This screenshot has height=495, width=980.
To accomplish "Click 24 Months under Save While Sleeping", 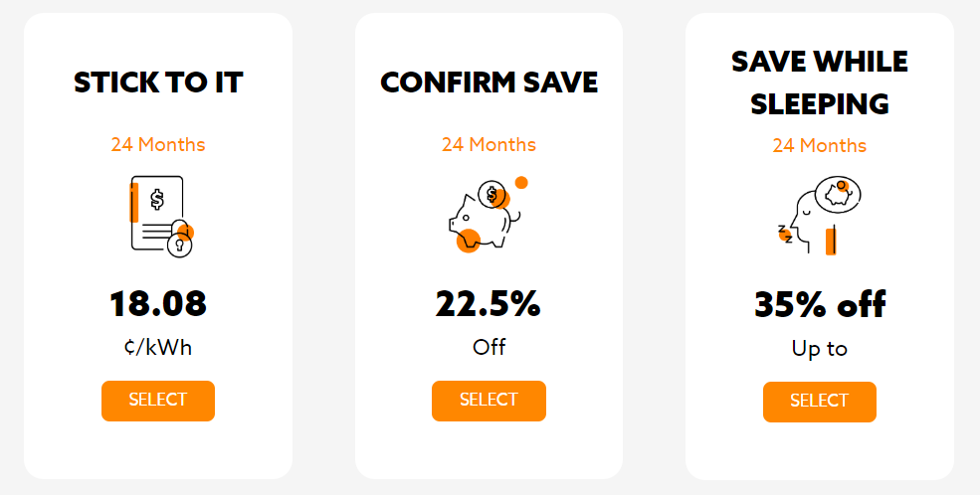I will click(819, 146).
